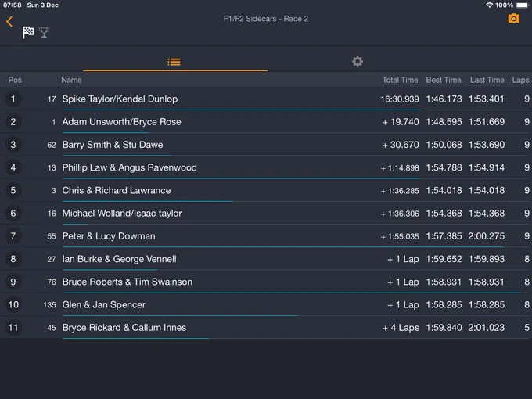Click competitor number 76
The image size is (532, 399).
point(52,282)
